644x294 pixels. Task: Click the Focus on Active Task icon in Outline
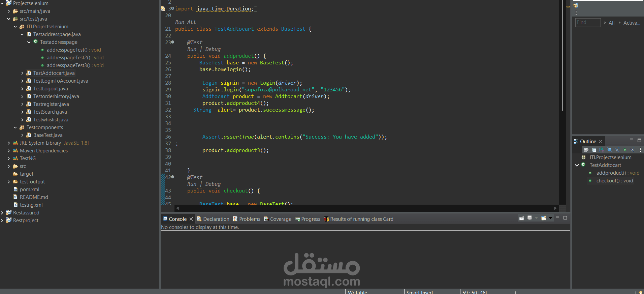(586, 150)
